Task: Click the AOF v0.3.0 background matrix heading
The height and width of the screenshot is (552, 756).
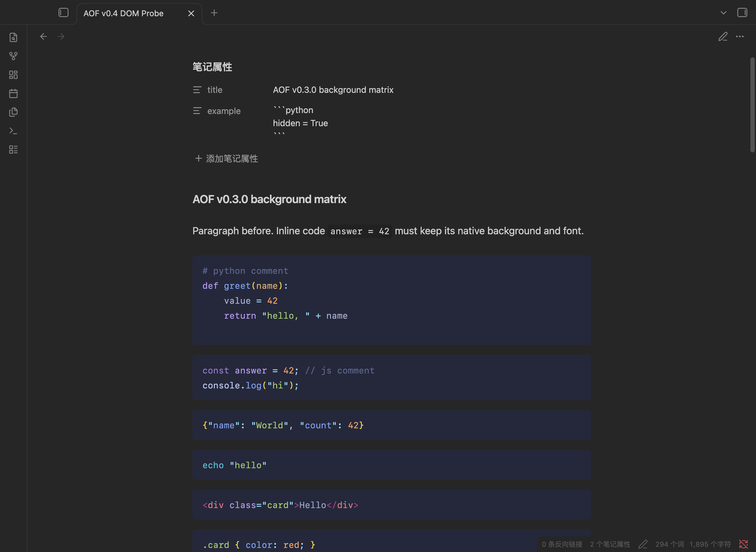Action: pyautogui.click(x=269, y=199)
